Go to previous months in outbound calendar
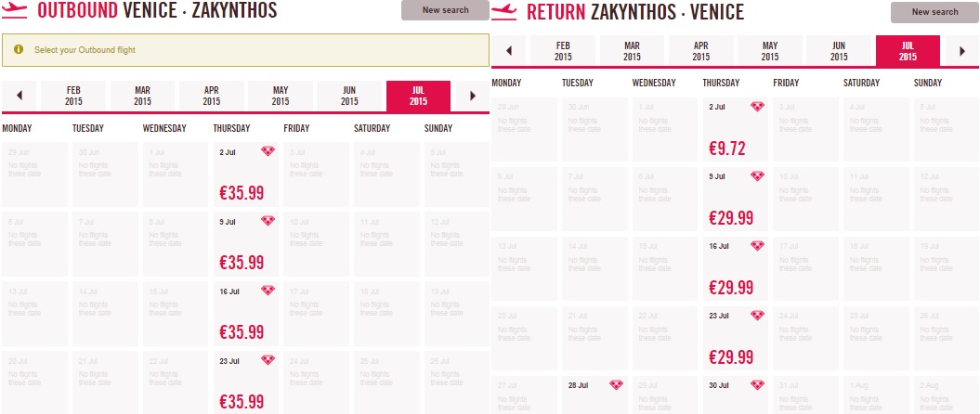The height and width of the screenshot is (414, 980). pos(20,96)
